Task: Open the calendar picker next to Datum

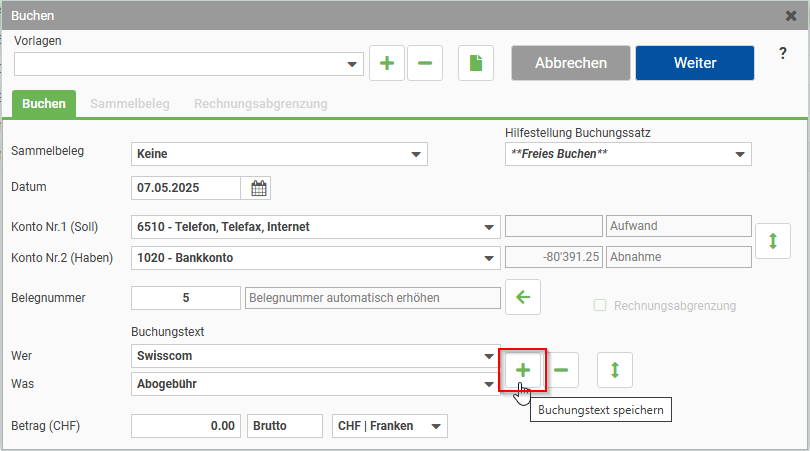Action: pos(258,187)
